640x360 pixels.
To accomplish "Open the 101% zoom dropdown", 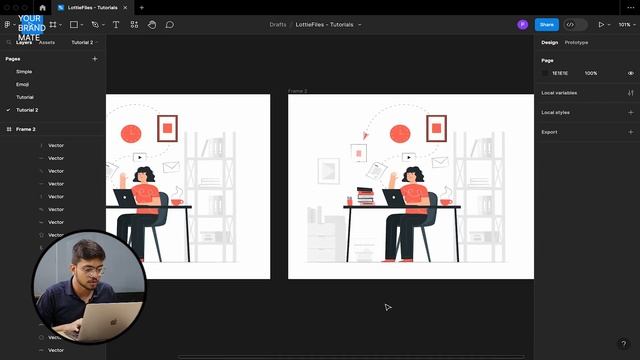I will pyautogui.click(x=627, y=24).
